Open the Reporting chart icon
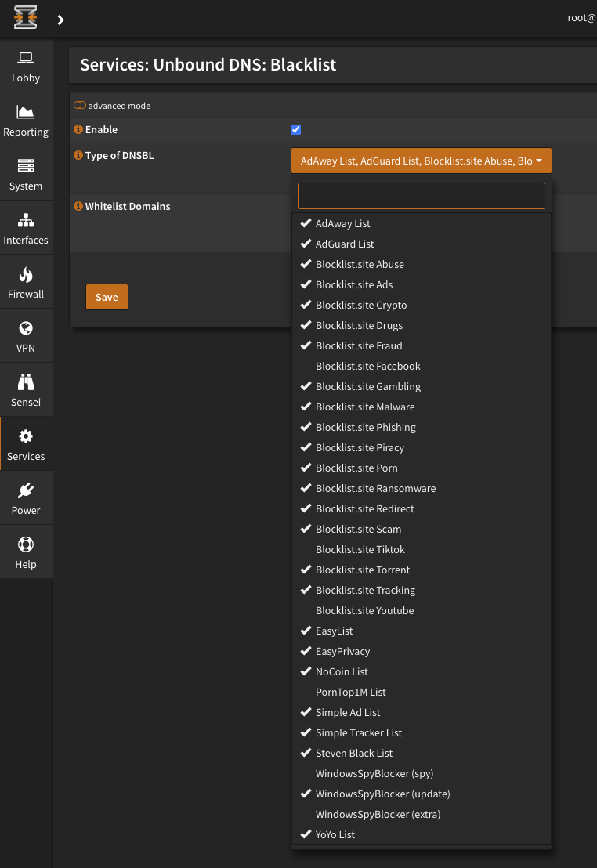This screenshot has height=868, width=597. click(26, 112)
